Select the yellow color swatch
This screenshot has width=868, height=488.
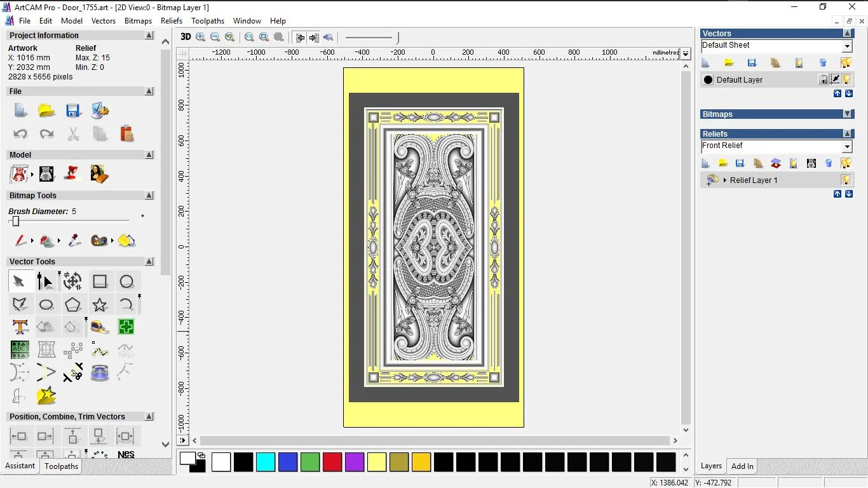point(377,463)
